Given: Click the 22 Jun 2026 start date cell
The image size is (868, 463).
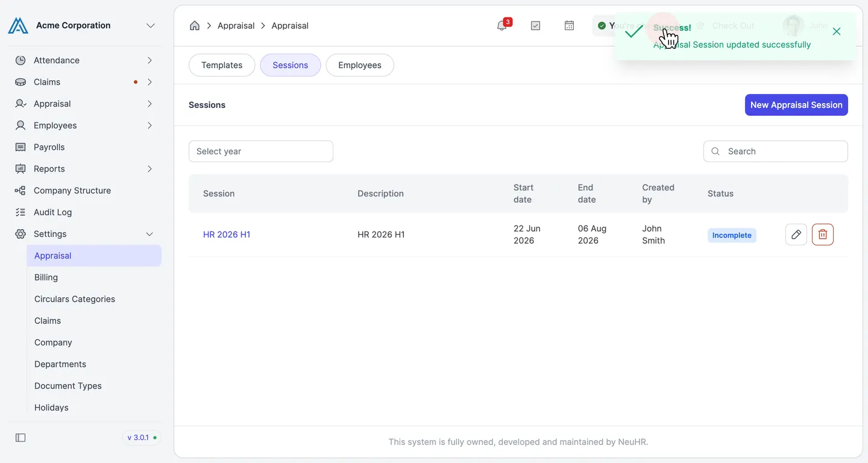Looking at the screenshot, I should point(527,235).
